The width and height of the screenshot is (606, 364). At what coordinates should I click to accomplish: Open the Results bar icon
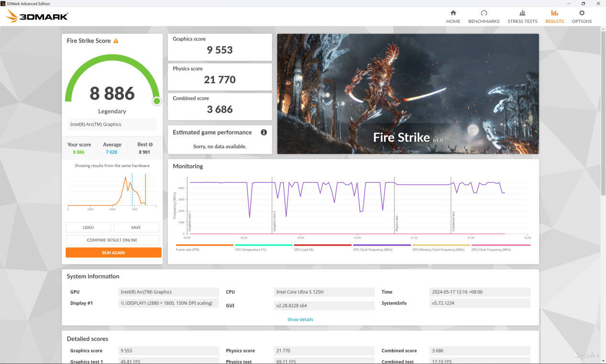pyautogui.click(x=554, y=13)
